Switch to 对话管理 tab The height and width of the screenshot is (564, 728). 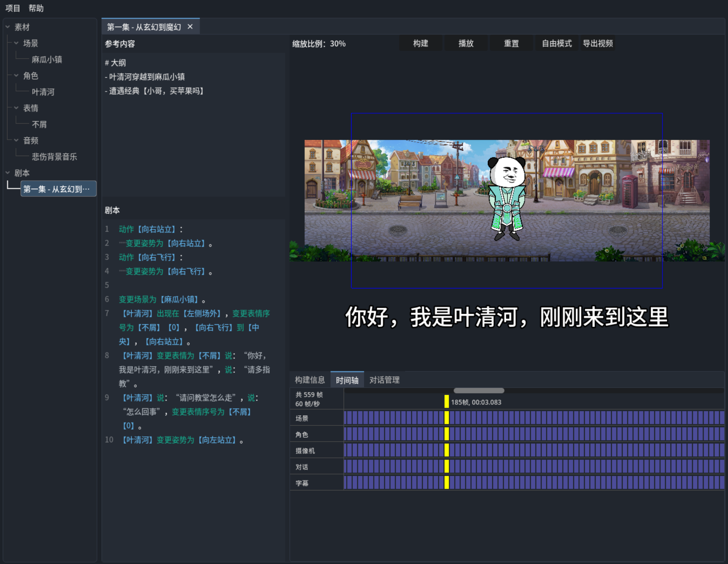point(384,380)
